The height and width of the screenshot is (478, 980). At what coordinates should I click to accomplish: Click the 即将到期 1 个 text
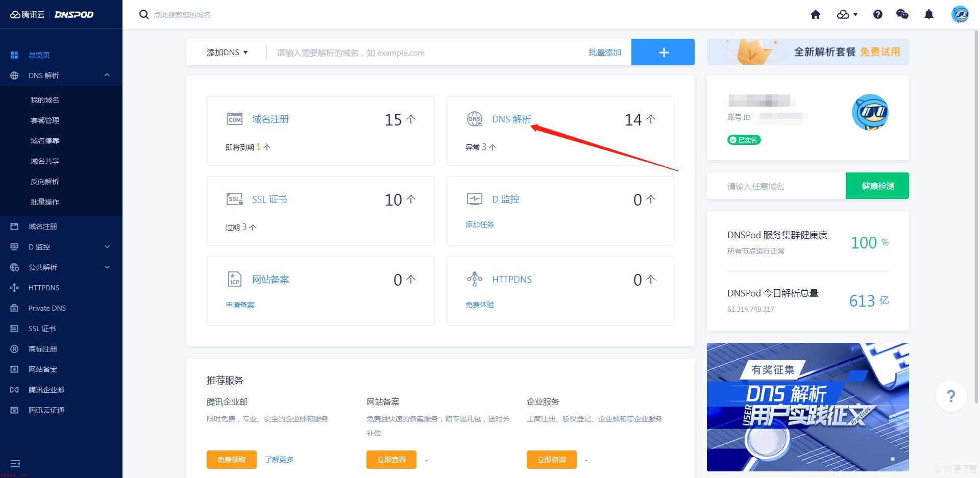248,147
